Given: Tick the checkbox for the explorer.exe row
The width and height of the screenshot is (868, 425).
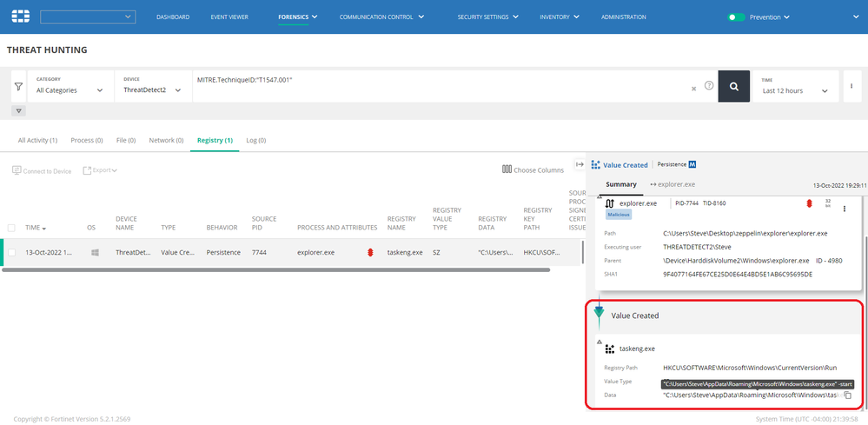Looking at the screenshot, I should tap(12, 252).
